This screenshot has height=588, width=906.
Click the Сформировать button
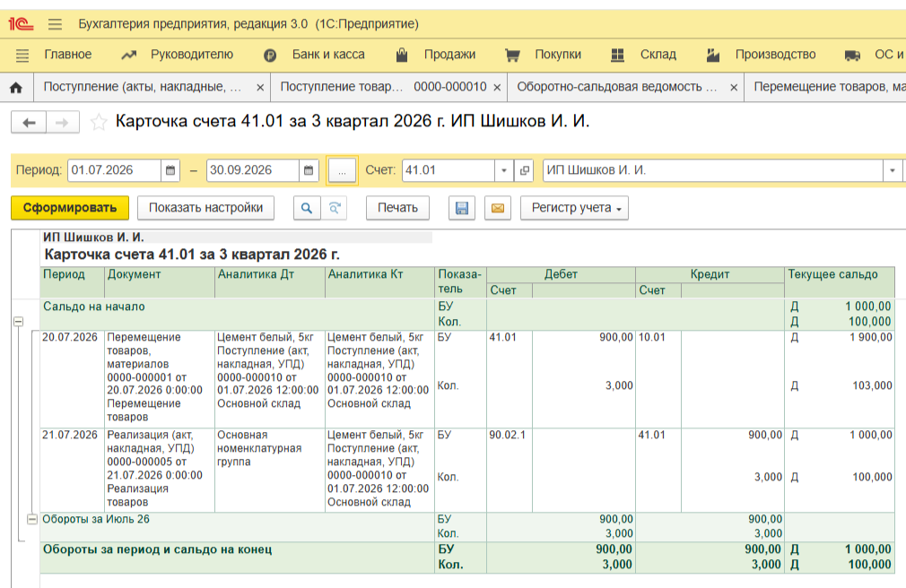[70, 208]
